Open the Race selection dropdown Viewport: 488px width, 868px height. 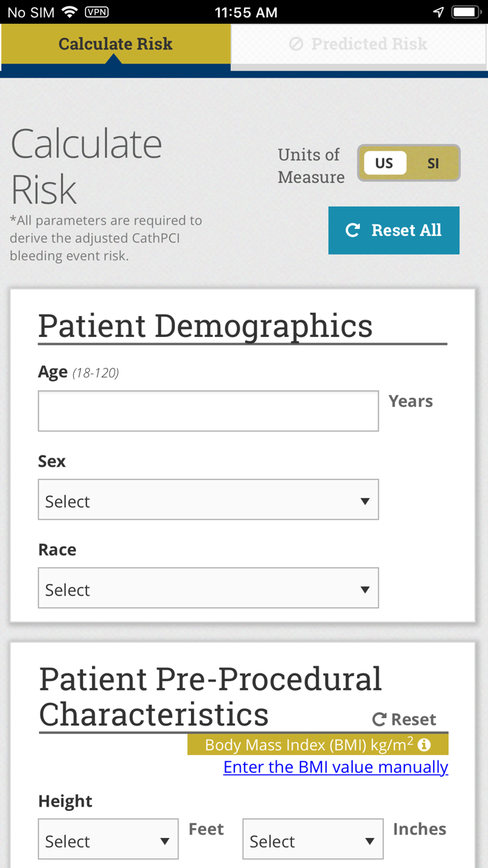(x=208, y=588)
